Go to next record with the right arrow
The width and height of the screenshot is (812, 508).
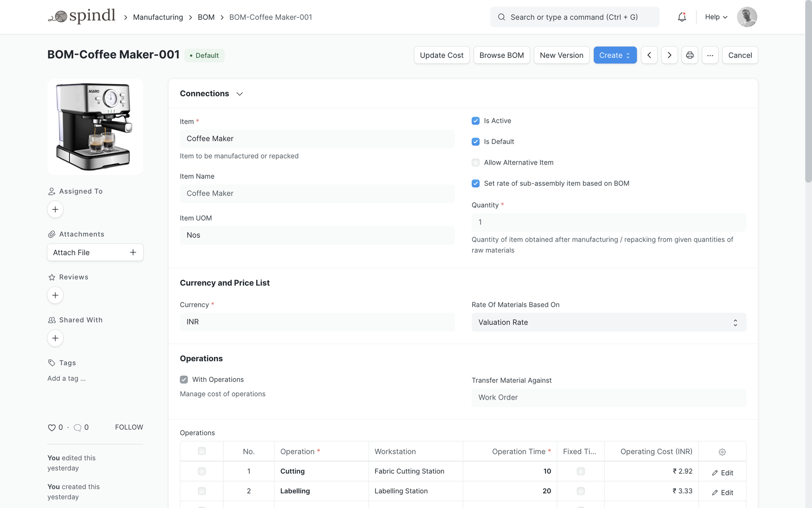click(x=669, y=55)
